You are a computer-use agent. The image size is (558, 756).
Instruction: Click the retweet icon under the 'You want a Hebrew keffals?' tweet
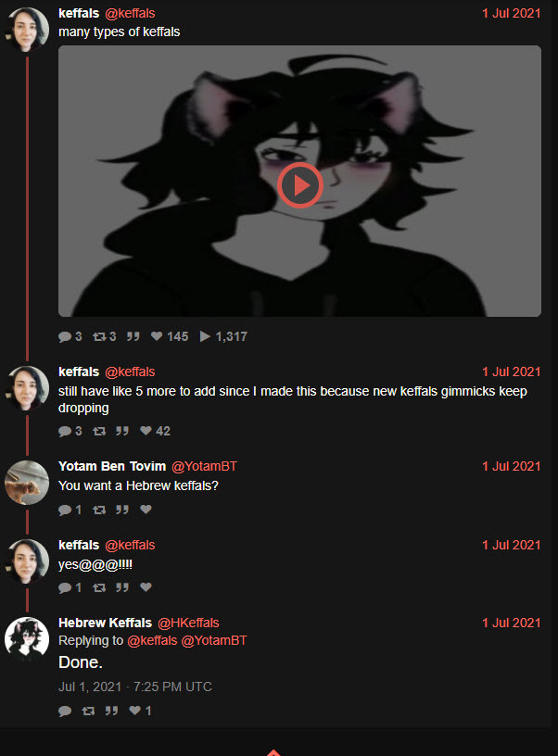tap(99, 510)
